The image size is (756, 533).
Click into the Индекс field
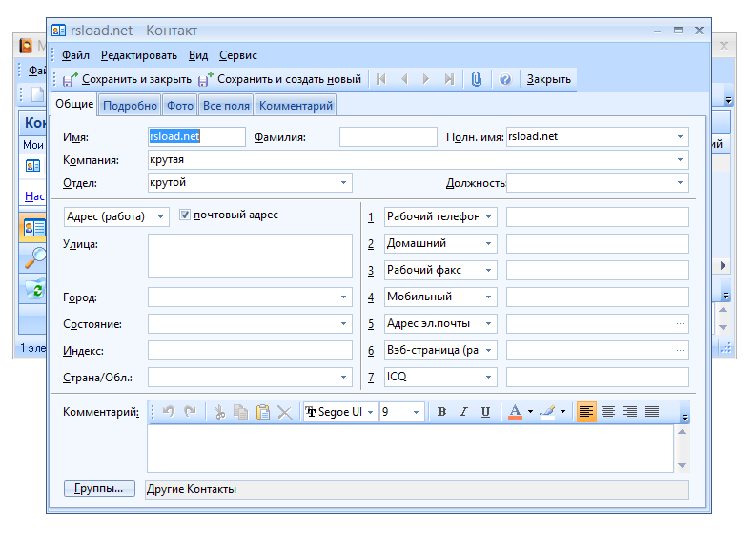250,351
